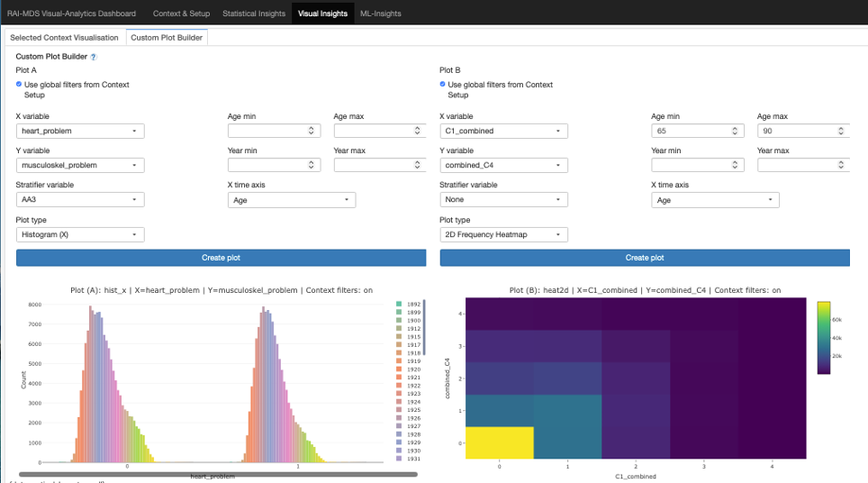This screenshot has width=868, height=483.
Task: Open Plot B Plot type 2D Frequency Heatmap dropdown
Action: (x=503, y=235)
